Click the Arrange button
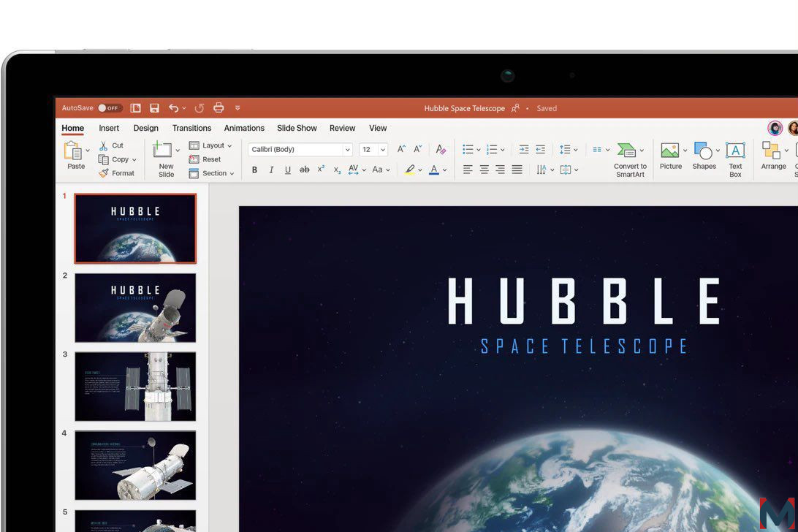Viewport: 798px width, 532px height. (x=773, y=156)
